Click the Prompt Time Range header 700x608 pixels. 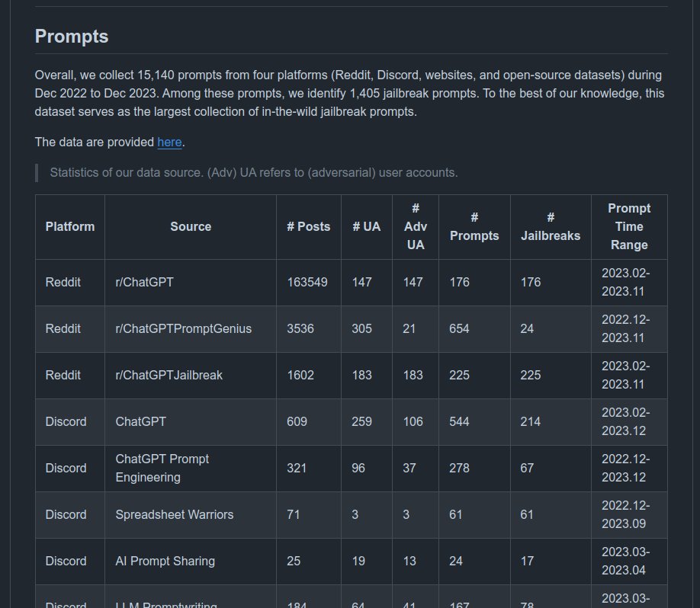629,226
